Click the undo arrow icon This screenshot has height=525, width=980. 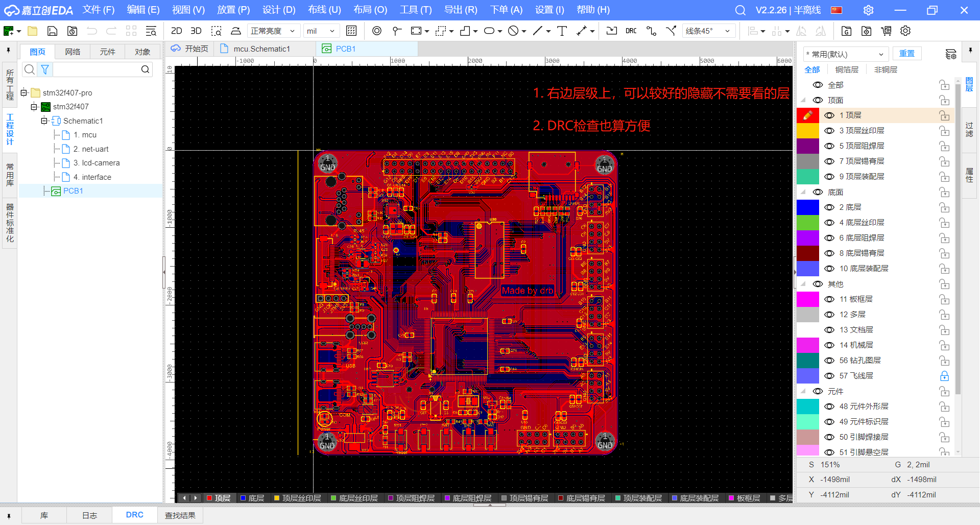(92, 31)
